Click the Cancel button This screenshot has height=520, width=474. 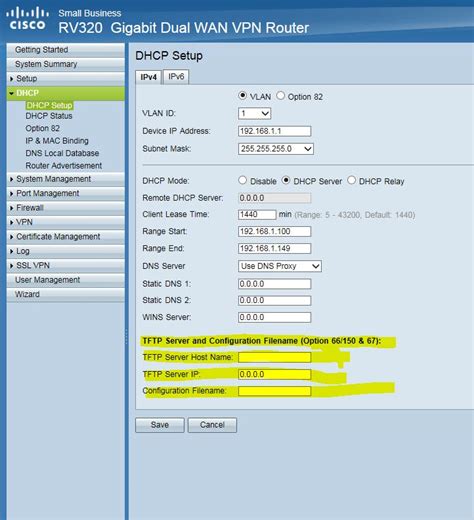tap(212, 425)
